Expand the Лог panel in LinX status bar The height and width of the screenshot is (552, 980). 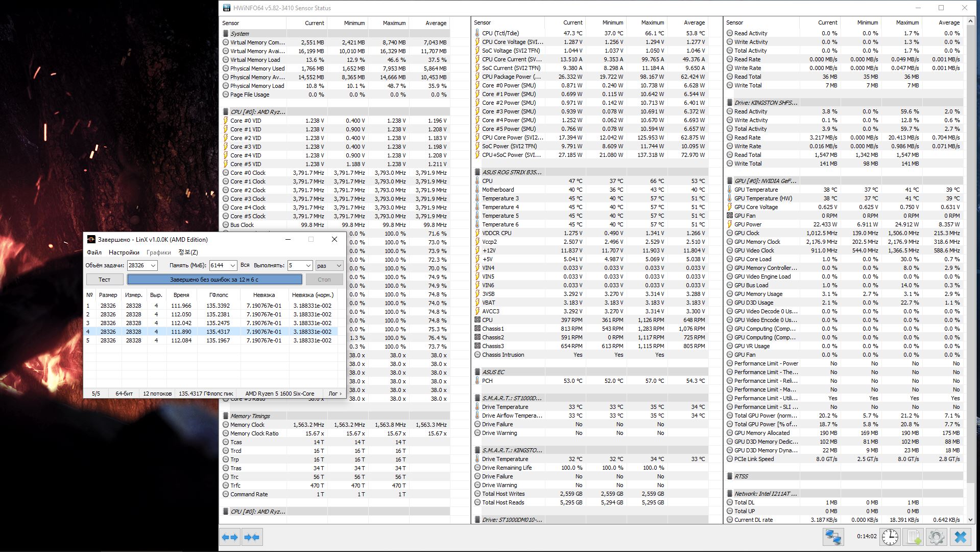(x=335, y=394)
